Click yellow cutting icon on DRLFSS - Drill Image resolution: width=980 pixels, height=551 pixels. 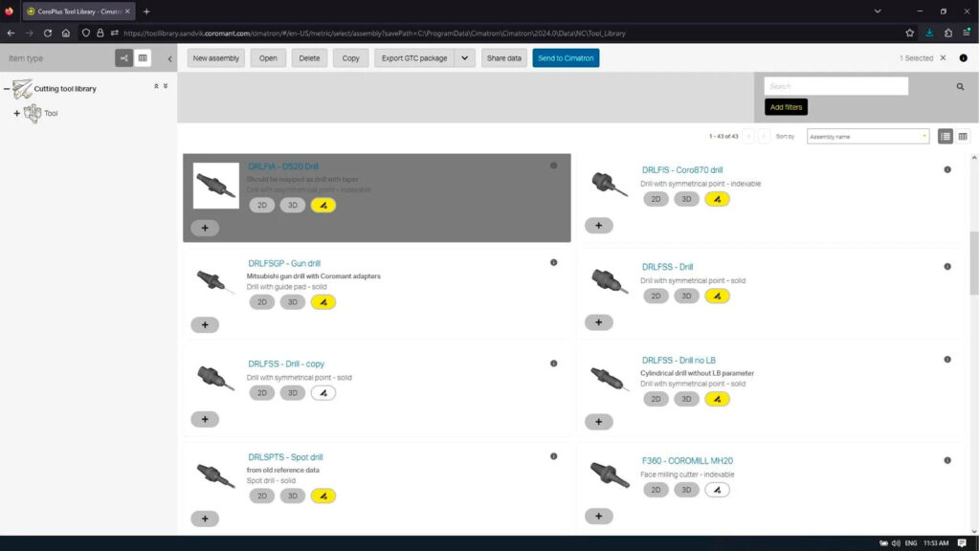717,297
